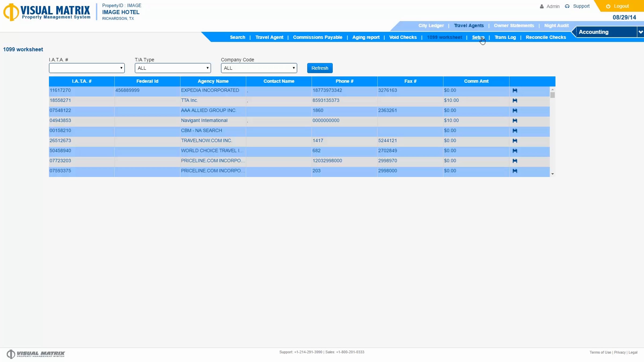Go to the Travel Agent submenu
The image size is (644, 362).
point(269,37)
